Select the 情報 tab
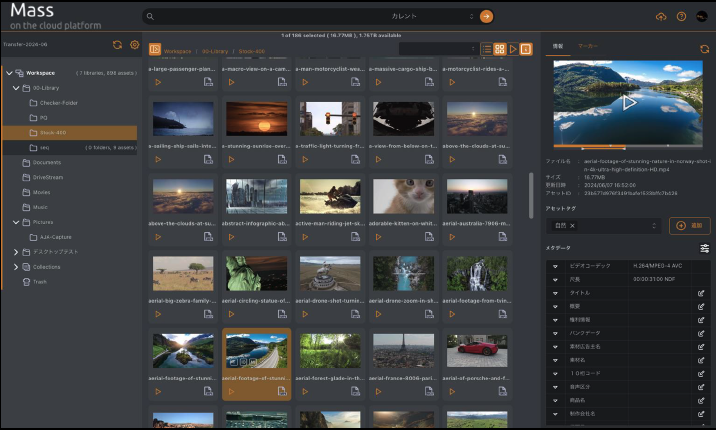The height and width of the screenshot is (430, 716). (x=558, y=46)
